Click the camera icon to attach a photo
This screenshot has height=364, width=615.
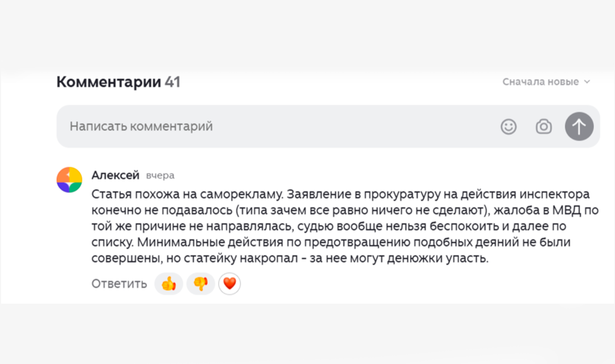(x=543, y=126)
